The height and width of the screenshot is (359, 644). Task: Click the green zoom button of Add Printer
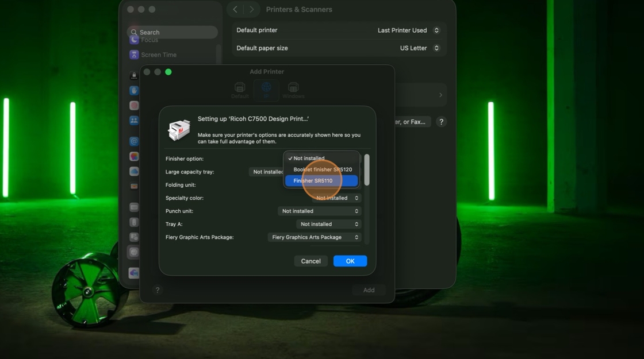[168, 72]
